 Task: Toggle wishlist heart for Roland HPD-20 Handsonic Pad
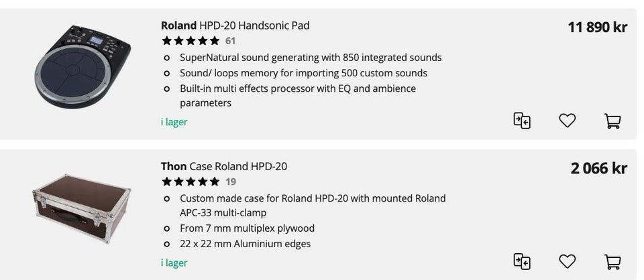[568, 121]
